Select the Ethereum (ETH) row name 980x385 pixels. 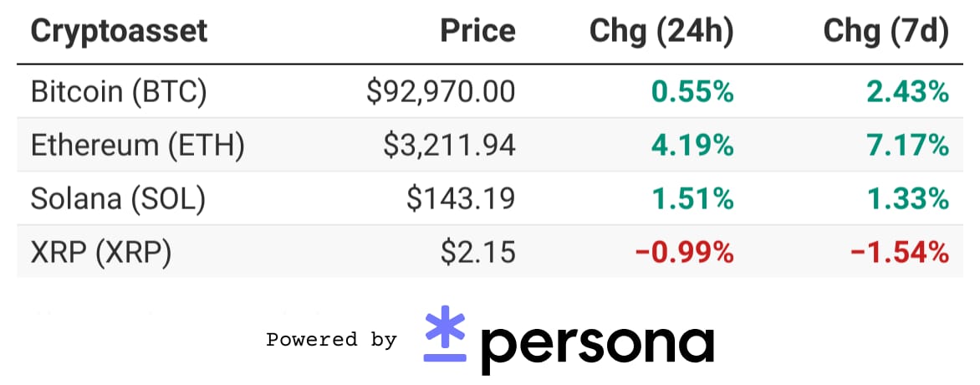pos(137,146)
